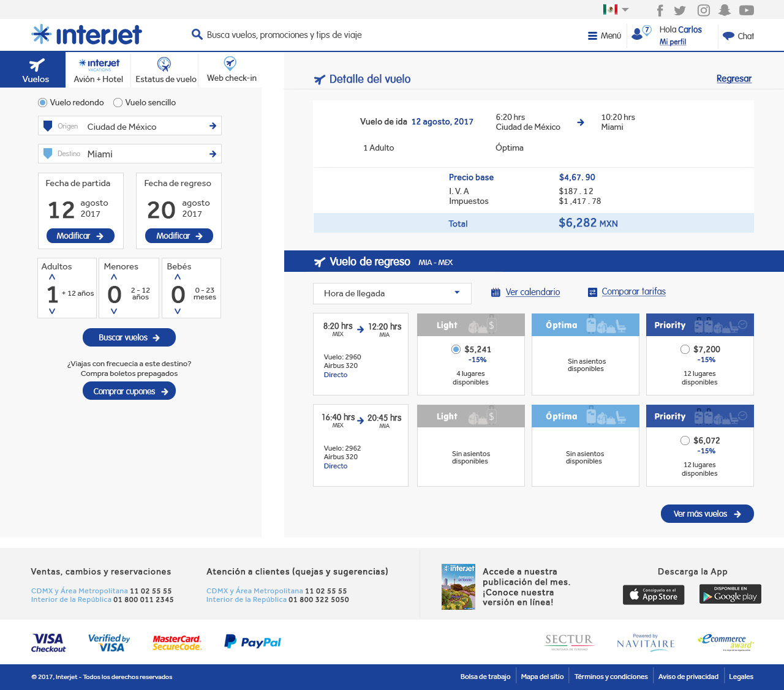Open Chat speech bubble icon
The image size is (784, 690).
[x=728, y=36]
